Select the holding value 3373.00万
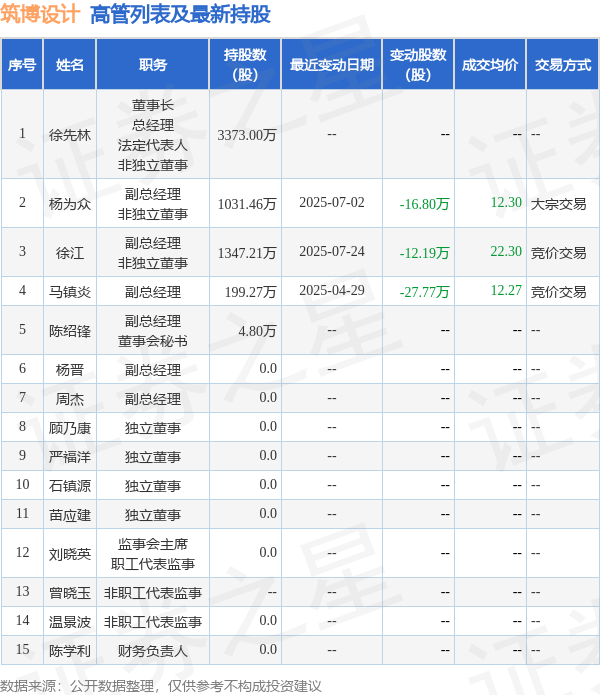 247,135
